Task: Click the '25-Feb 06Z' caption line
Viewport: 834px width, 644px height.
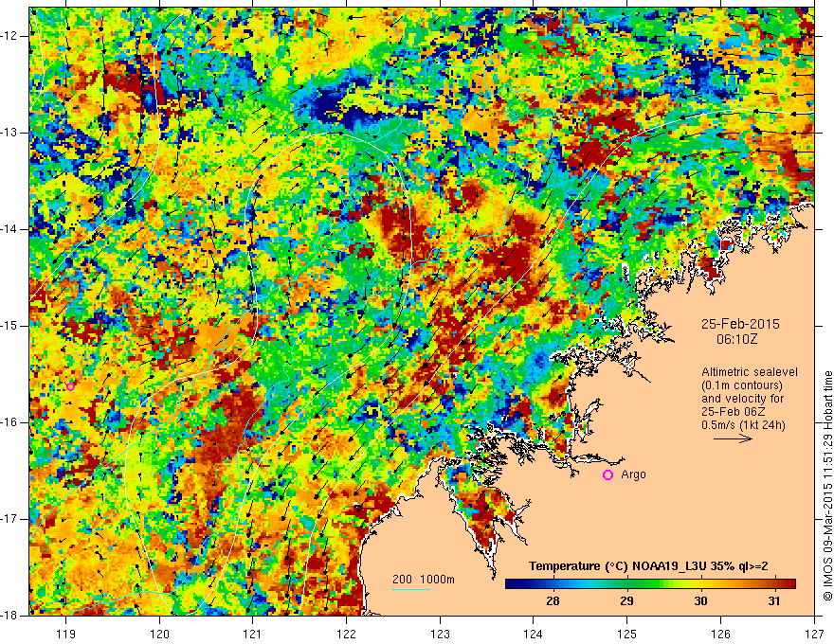Action: click(735, 412)
